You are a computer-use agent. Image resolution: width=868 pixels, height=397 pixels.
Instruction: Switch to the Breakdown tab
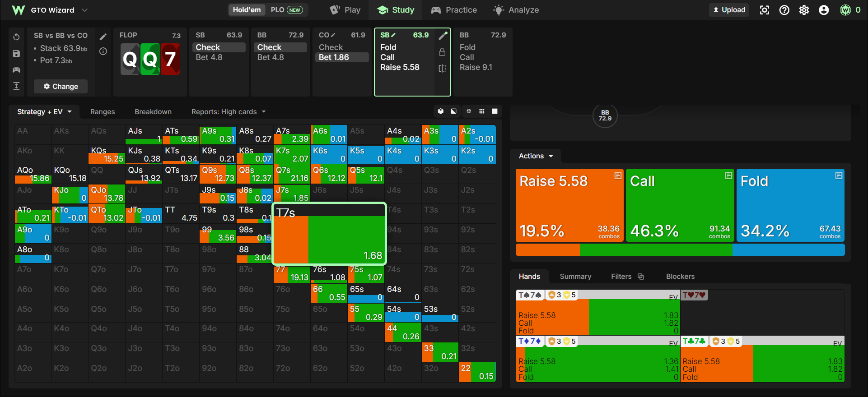pyautogui.click(x=153, y=111)
